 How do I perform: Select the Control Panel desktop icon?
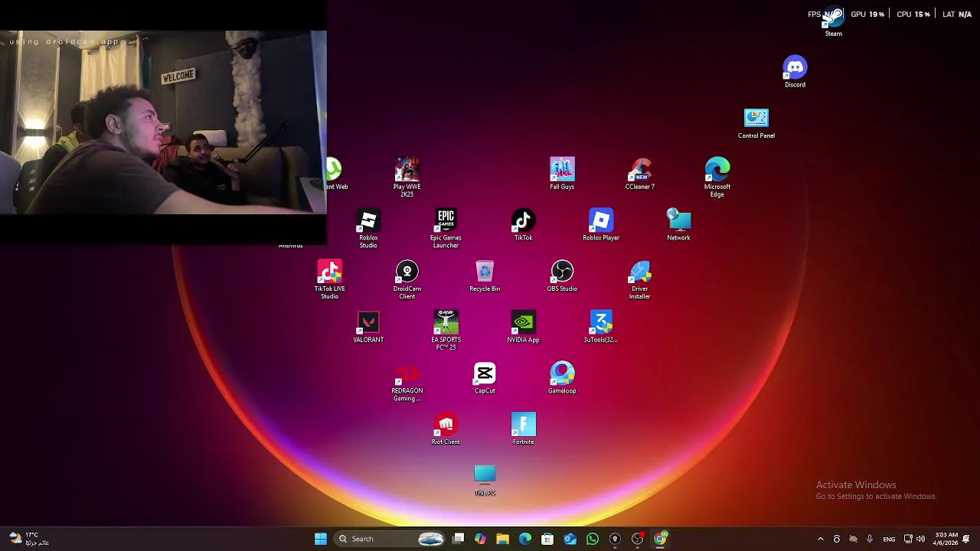756,123
